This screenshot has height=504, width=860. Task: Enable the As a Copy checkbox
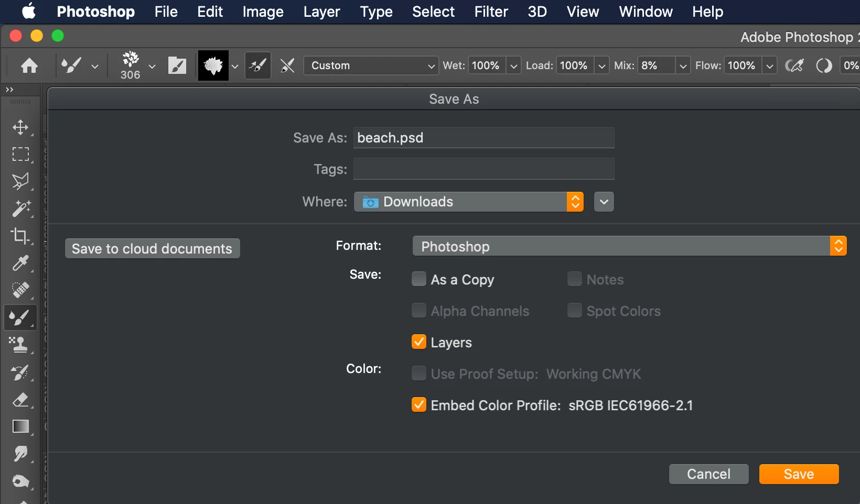coord(419,279)
